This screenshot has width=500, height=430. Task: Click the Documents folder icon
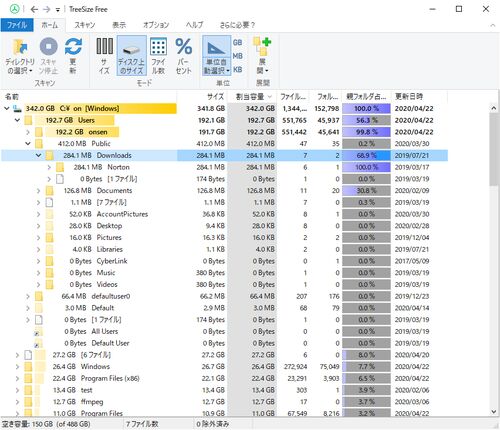click(49, 191)
